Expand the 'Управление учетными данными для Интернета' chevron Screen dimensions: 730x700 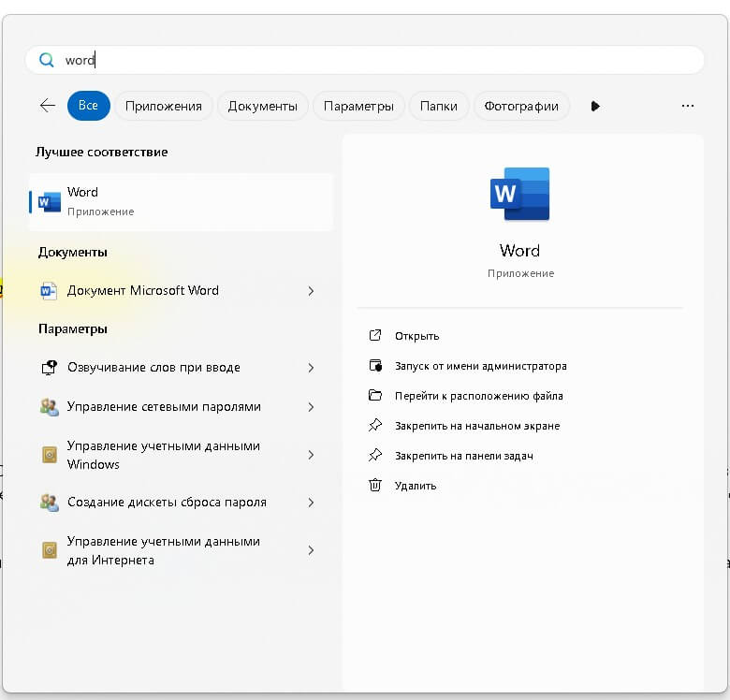click(311, 550)
